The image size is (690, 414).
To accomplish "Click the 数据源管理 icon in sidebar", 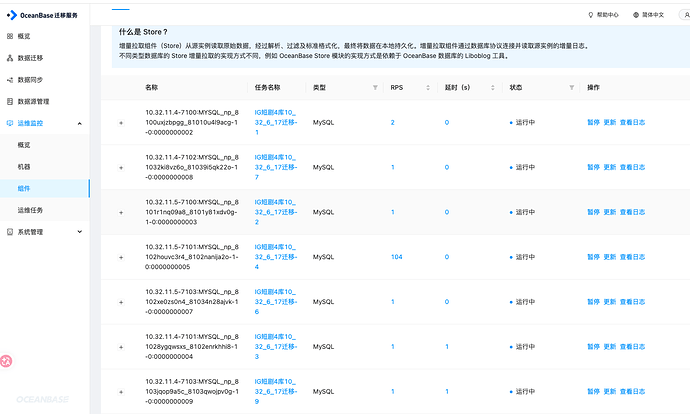I will [10, 102].
